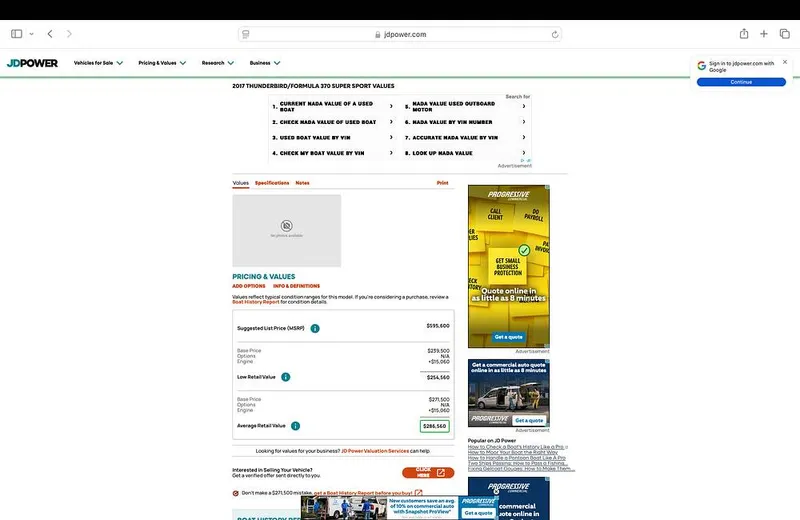This screenshot has width=800, height=520.
Task: Expand Vehicles for Sale menu
Action: click(x=98, y=63)
